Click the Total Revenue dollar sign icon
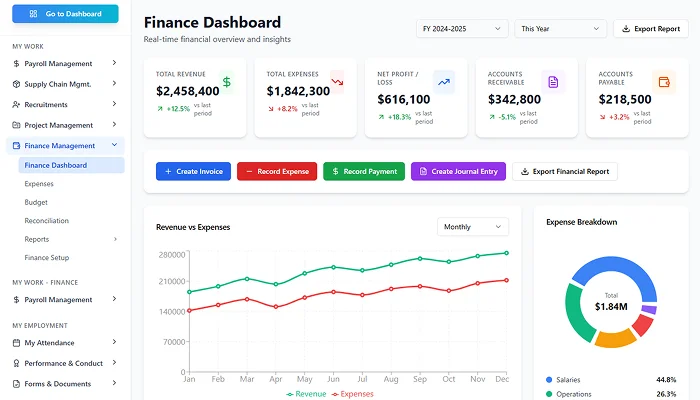This screenshot has width=700, height=400. tap(226, 82)
